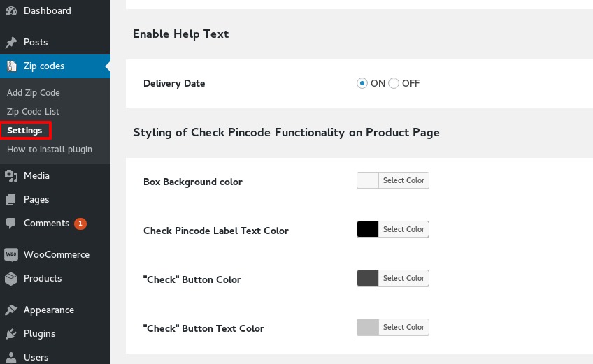Click the Posts pushpin icon

pyautogui.click(x=11, y=43)
